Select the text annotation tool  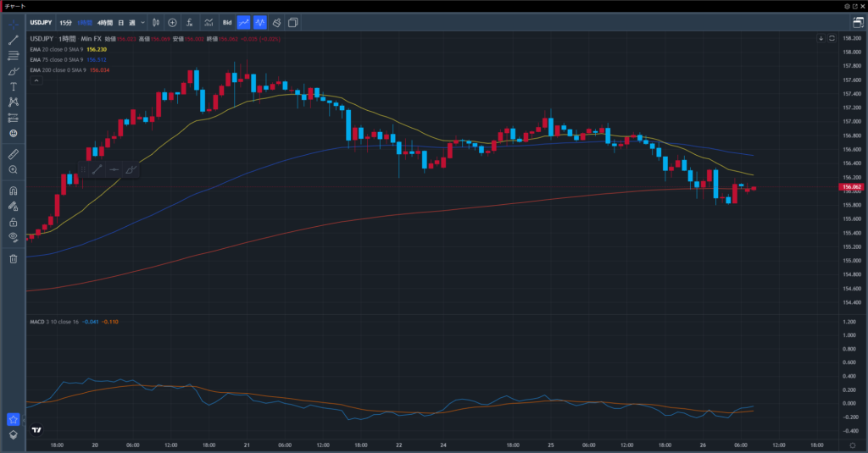(13, 86)
